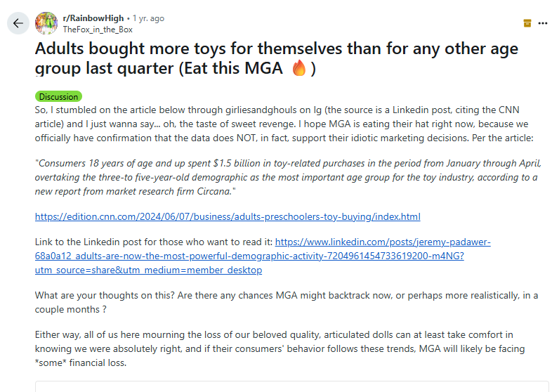552x392 pixels.
Task: Click the italic Circana quote paragraph
Action: coord(288,177)
